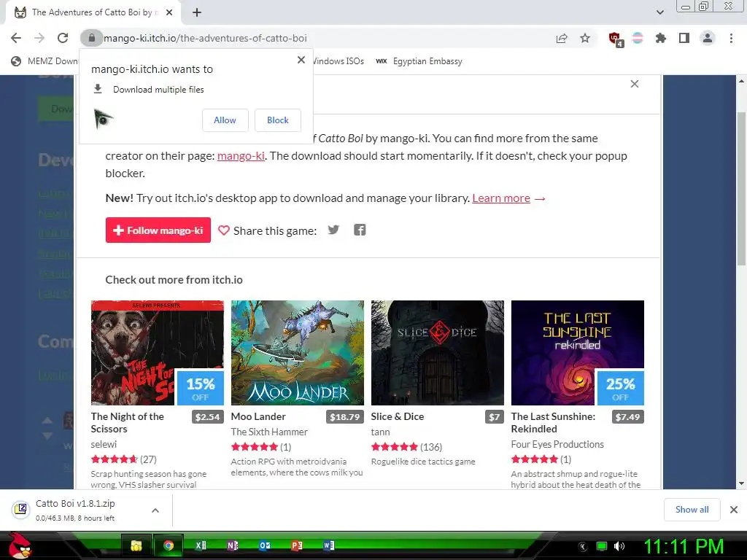
Task: Open the Angry Birds start button
Action: (20, 545)
